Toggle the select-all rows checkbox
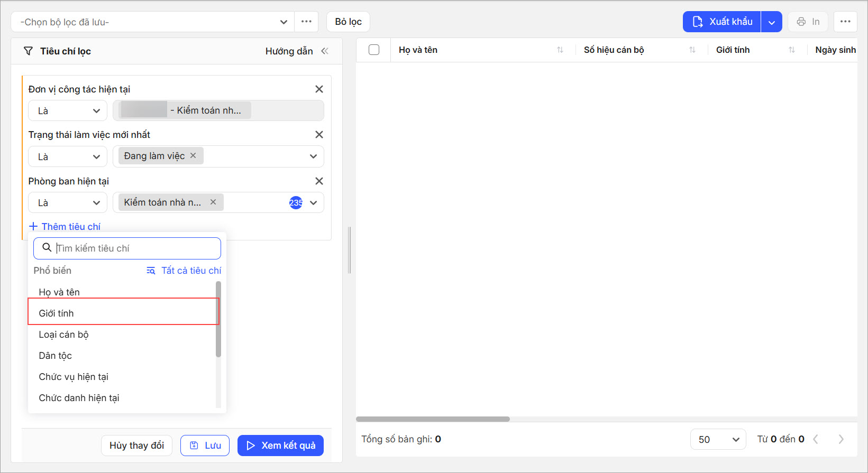The image size is (868, 473). (x=374, y=50)
